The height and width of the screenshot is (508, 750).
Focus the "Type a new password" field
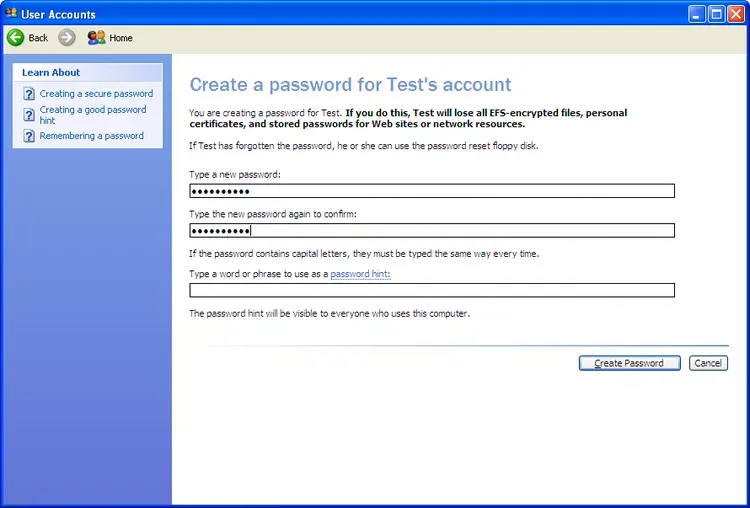click(431, 191)
